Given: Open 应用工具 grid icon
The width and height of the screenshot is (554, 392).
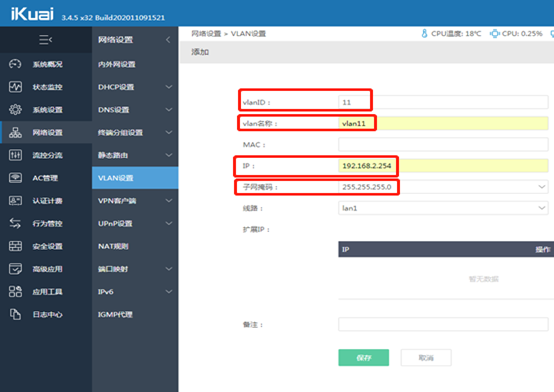Looking at the screenshot, I should (15, 292).
